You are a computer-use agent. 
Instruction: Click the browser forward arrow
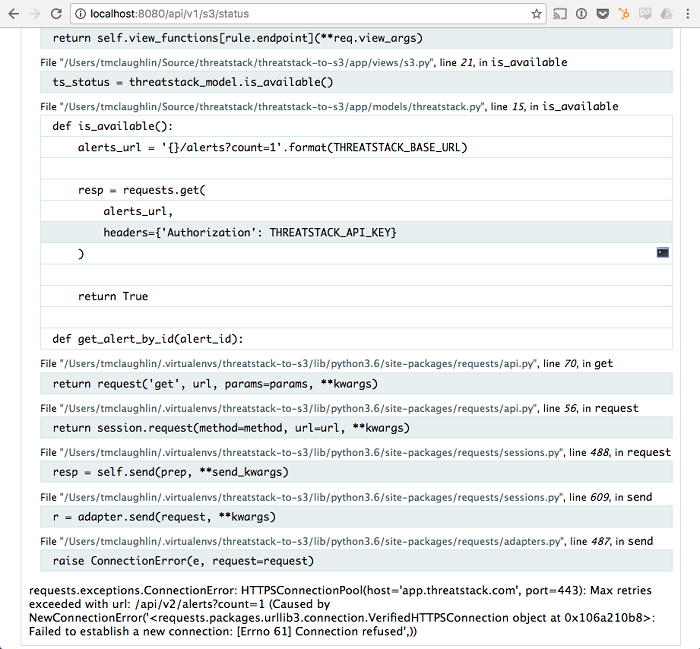35,14
